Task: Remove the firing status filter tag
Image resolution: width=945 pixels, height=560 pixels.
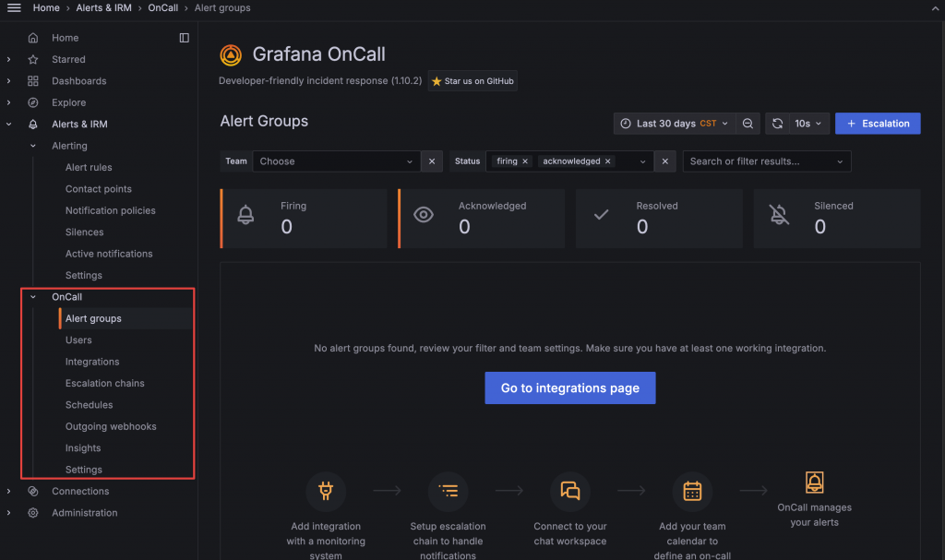Action: 525,161
